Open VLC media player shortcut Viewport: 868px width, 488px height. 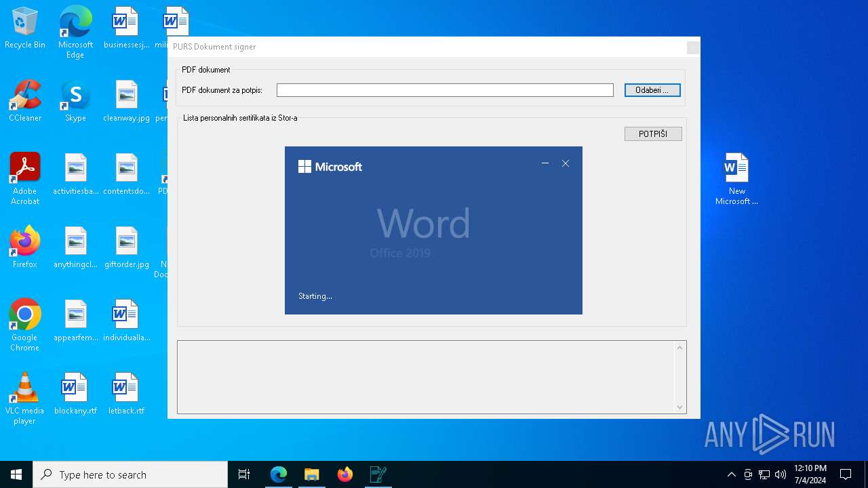24,399
